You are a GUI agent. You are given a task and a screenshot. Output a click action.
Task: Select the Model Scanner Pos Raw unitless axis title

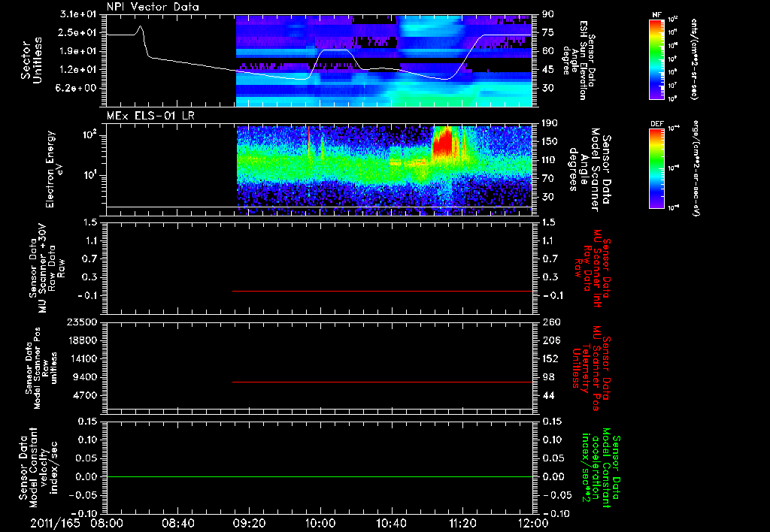coord(41,368)
